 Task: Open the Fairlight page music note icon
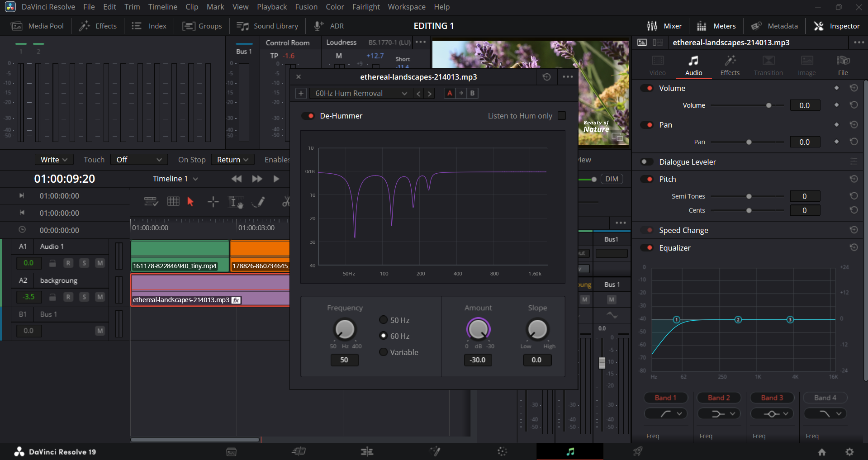570,451
